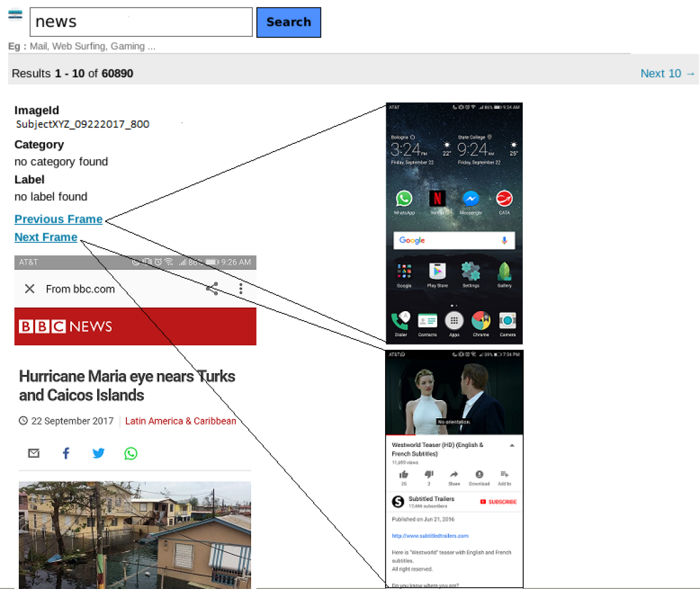Click the 'Published on Jun 21, 2016' text
The height and width of the screenshot is (589, 700).
point(423,519)
